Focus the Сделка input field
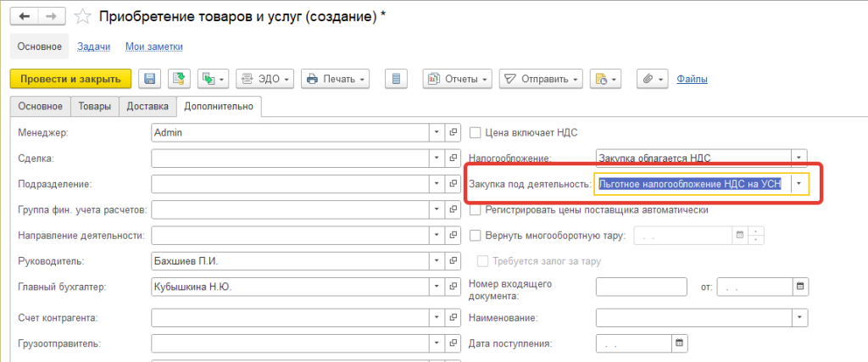Image resolution: width=868 pixels, height=362 pixels. tap(290, 159)
